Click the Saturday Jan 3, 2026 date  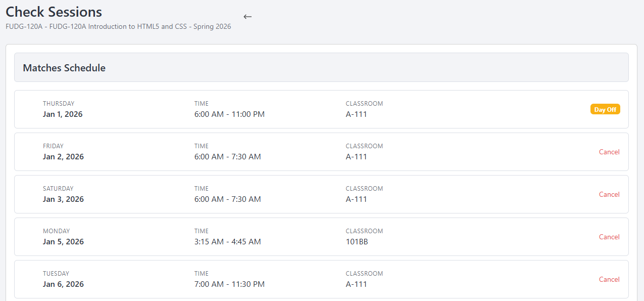(x=63, y=199)
